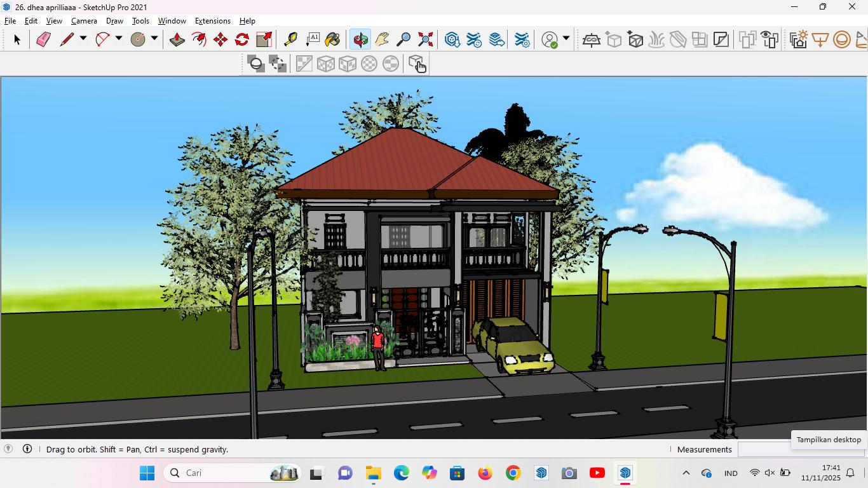Open the 3D Warehouse icon
This screenshot has width=868, height=488.
coord(452,39)
